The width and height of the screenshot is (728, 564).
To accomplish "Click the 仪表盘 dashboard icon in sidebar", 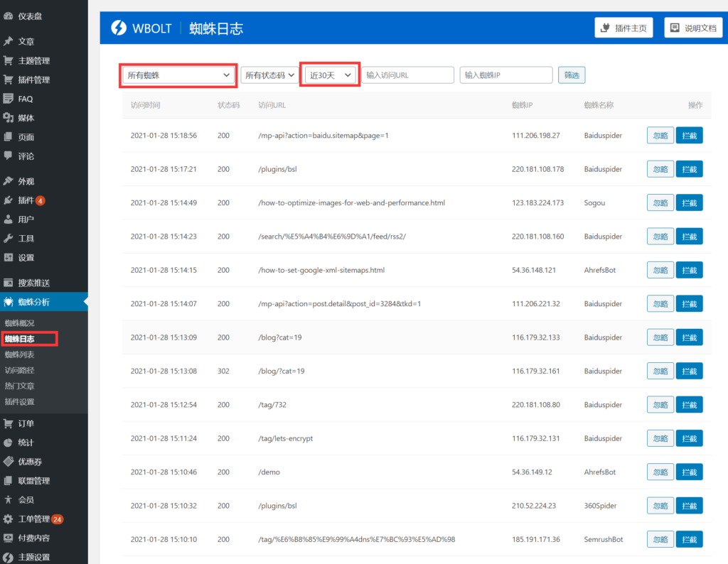I will (8, 16).
